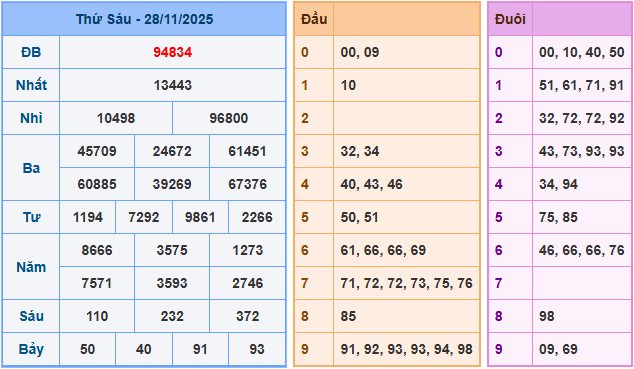This screenshot has height=369, width=634.
Task: Click Đầu row 8 value 85
Action: coord(348,316)
